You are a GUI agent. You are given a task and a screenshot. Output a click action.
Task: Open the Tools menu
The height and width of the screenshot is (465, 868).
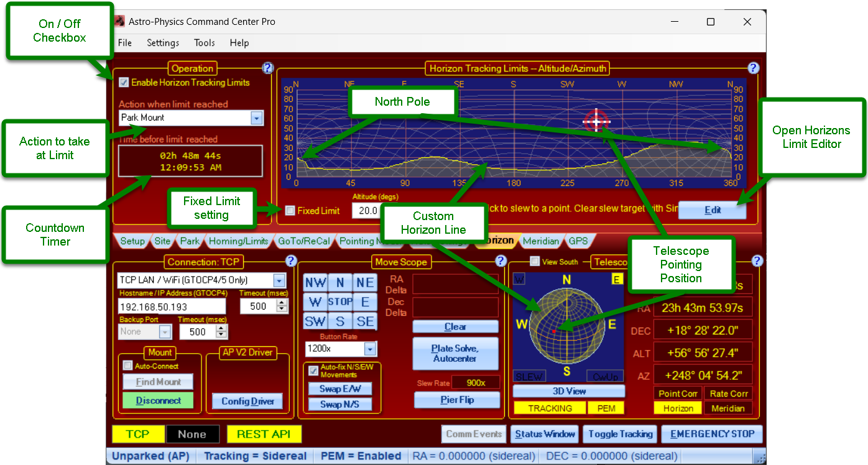tap(205, 43)
